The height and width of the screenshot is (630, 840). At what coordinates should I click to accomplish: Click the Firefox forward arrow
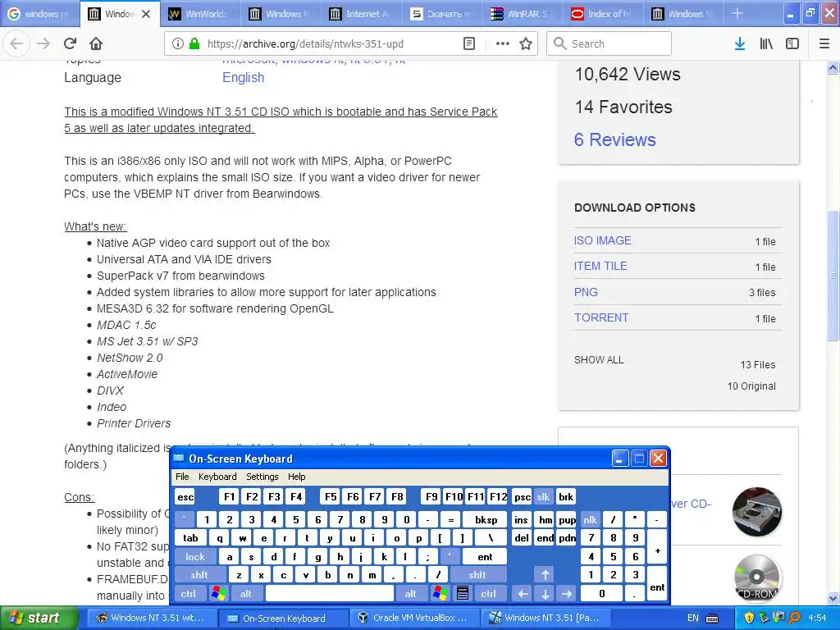pyautogui.click(x=43, y=44)
